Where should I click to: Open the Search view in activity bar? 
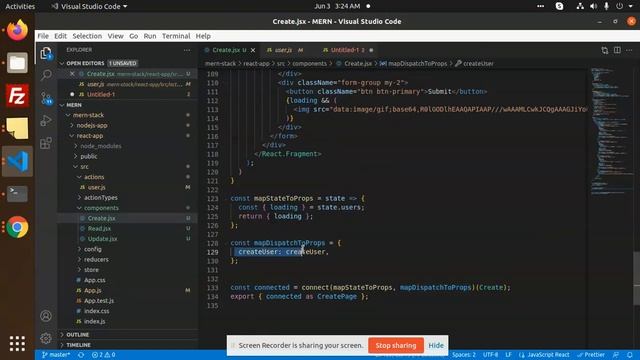click(46, 75)
